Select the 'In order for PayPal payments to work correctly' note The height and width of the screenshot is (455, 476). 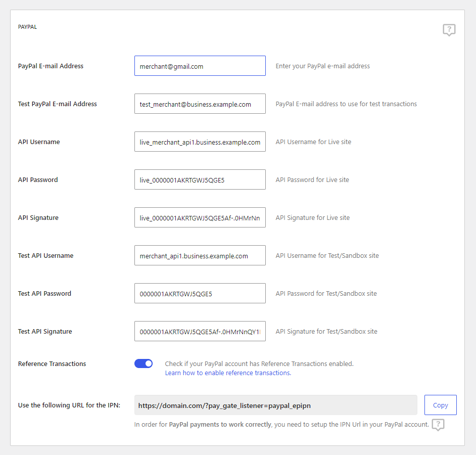tap(281, 425)
